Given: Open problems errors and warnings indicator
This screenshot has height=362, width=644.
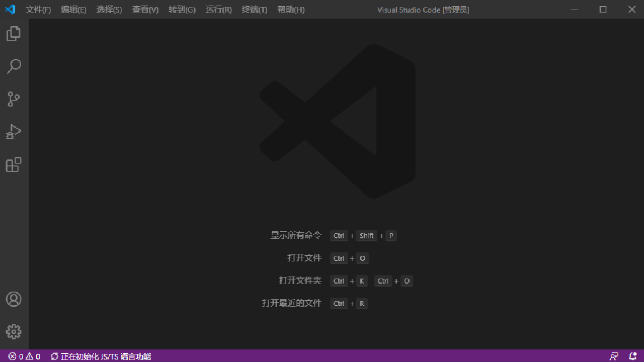Looking at the screenshot, I should pos(24,356).
